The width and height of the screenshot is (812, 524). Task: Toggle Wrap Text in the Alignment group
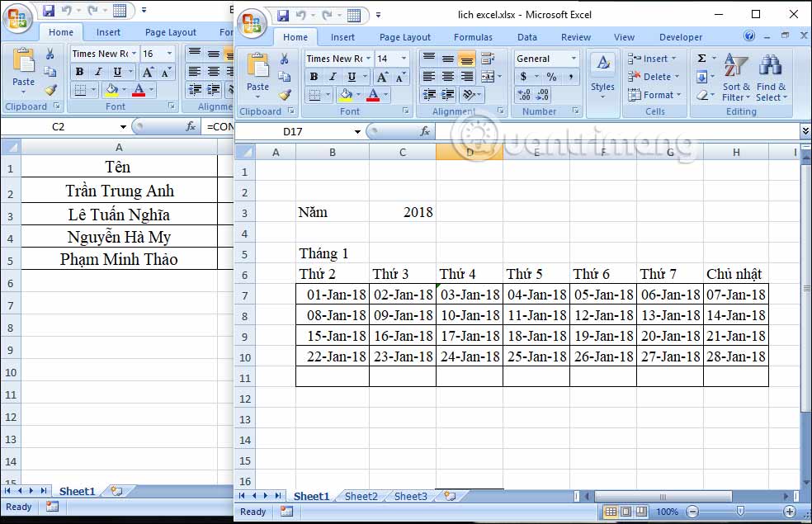[487, 59]
